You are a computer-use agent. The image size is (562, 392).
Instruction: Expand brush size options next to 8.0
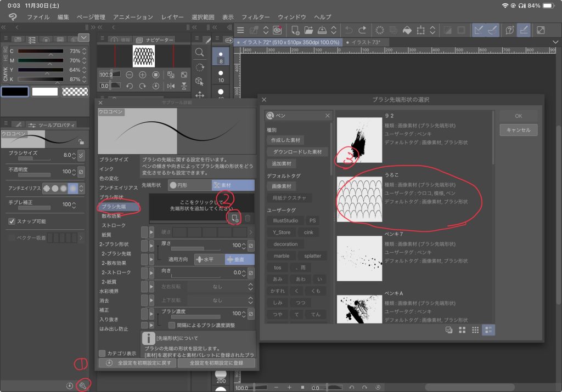81,155
